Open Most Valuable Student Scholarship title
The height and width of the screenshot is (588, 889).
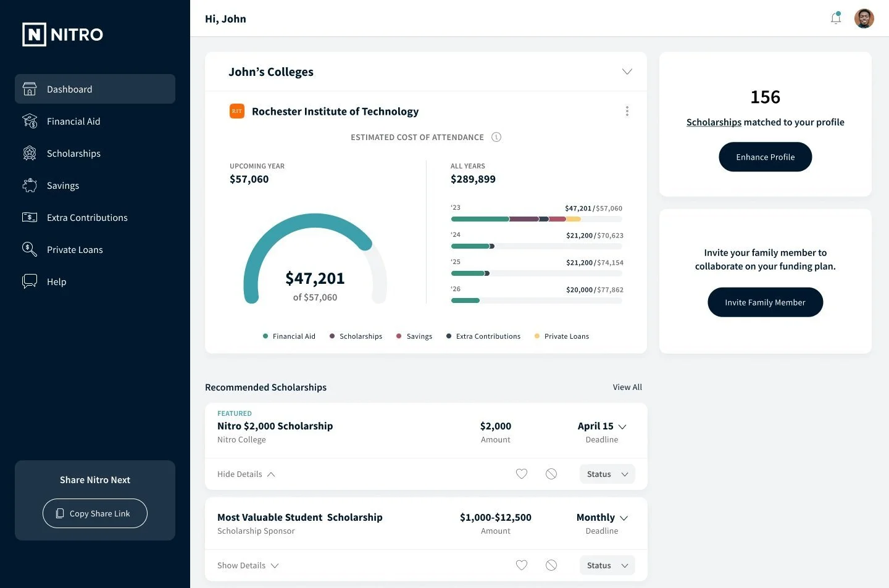coord(300,517)
